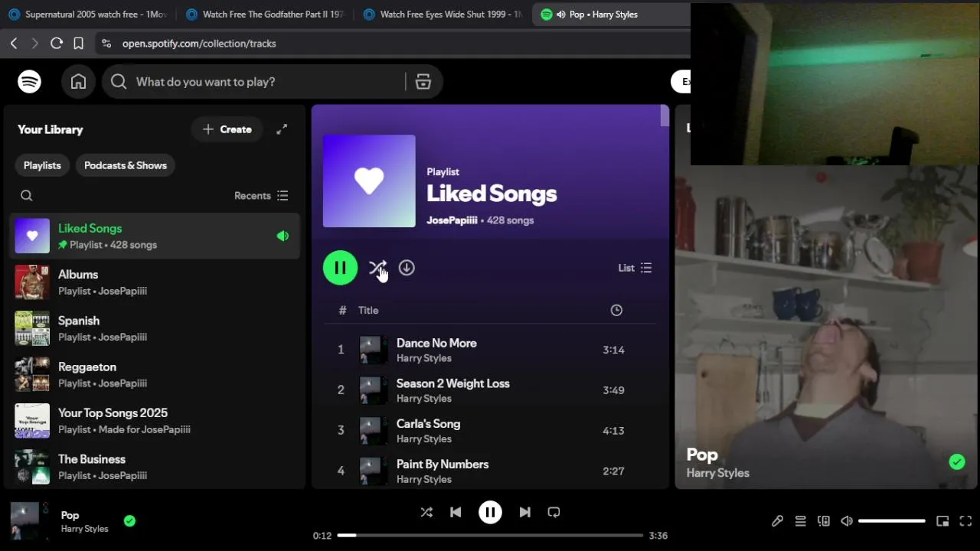Toggle repeat mode

coord(554,512)
